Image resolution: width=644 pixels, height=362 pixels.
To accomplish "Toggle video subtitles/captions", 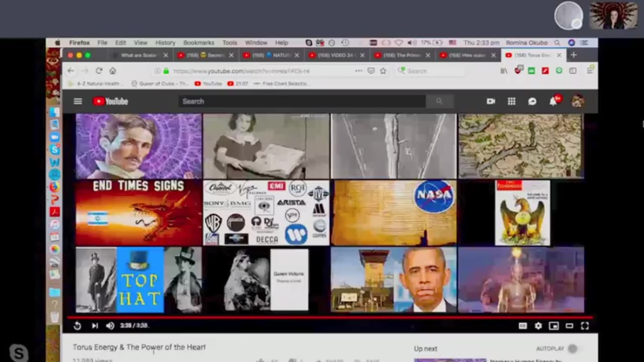I will (523, 326).
